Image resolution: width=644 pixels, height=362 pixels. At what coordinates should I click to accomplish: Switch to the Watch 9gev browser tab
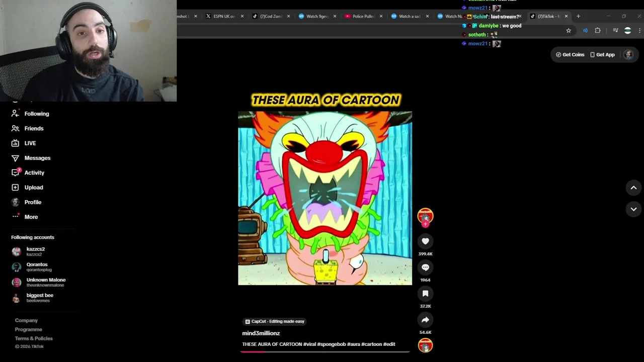pos(317,16)
